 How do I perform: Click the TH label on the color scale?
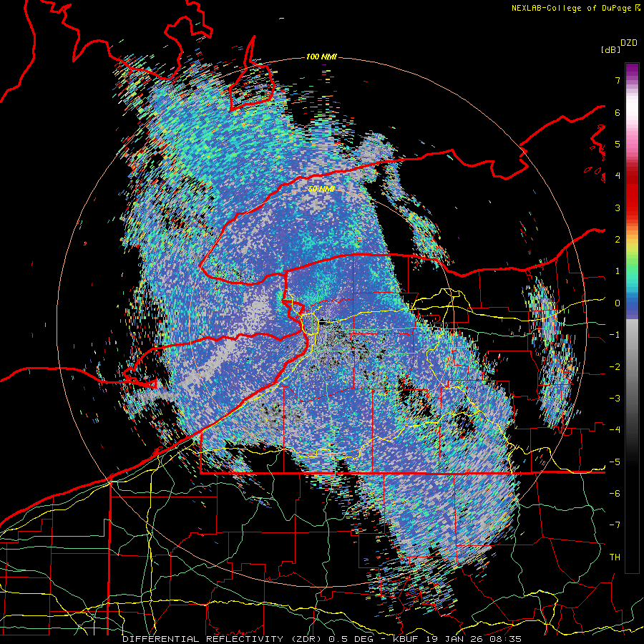click(x=615, y=557)
